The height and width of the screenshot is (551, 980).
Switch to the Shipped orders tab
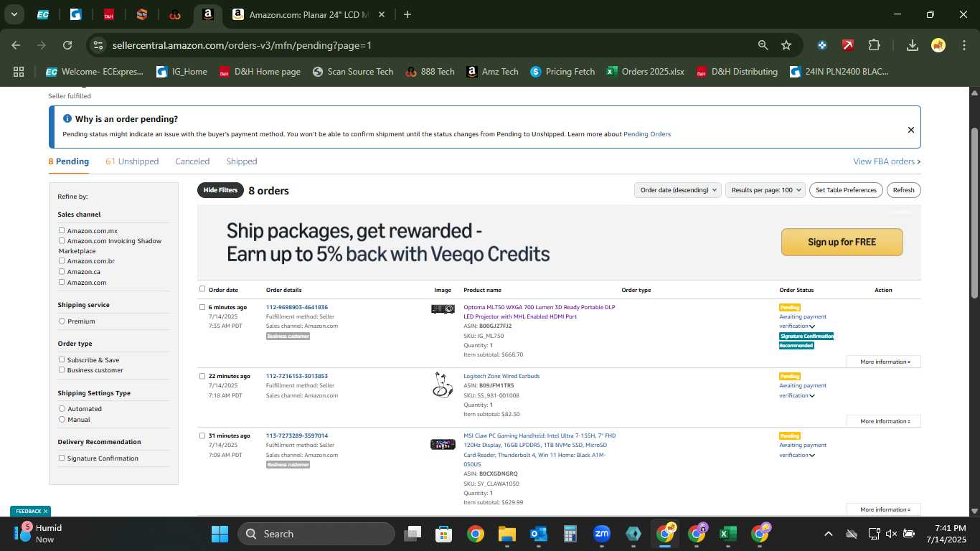pos(242,161)
